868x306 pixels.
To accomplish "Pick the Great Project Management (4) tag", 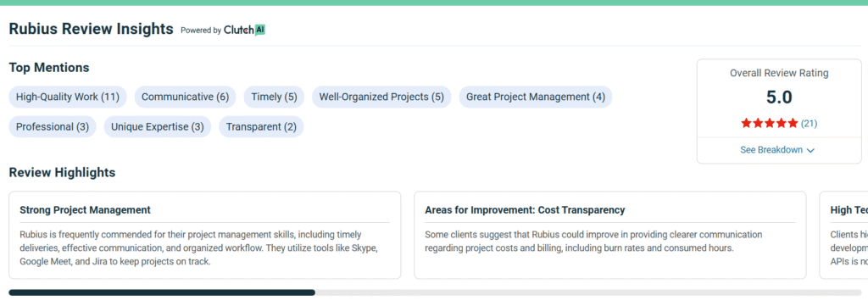I will click(x=536, y=97).
